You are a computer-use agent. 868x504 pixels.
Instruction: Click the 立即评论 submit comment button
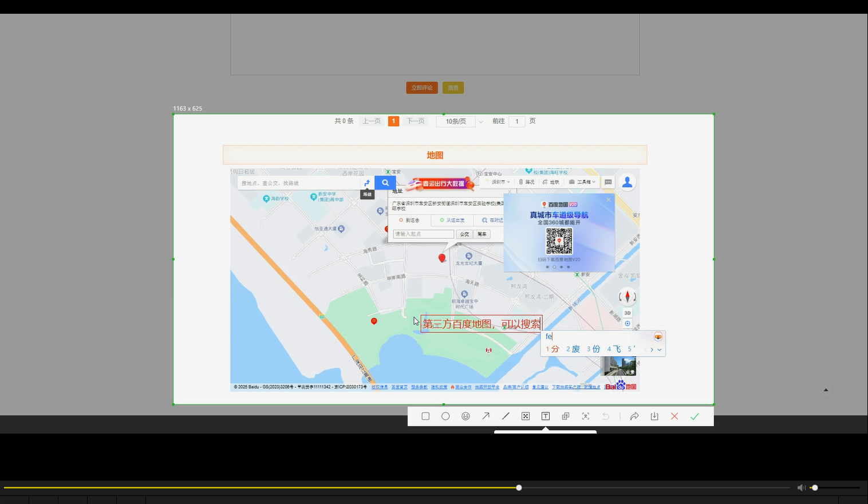tap(422, 88)
